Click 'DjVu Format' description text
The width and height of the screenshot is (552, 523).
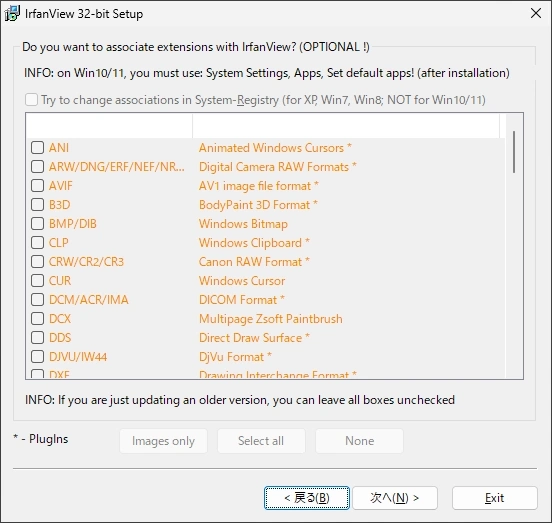pyautogui.click(x=235, y=357)
